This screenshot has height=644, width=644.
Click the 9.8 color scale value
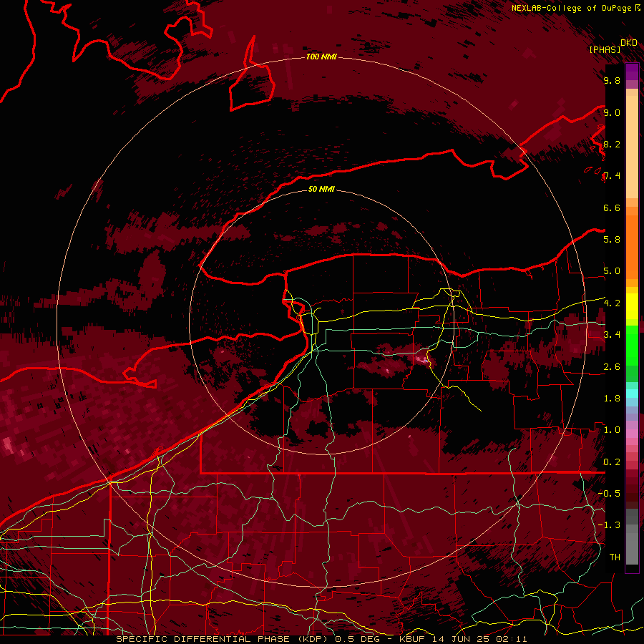coord(612,80)
